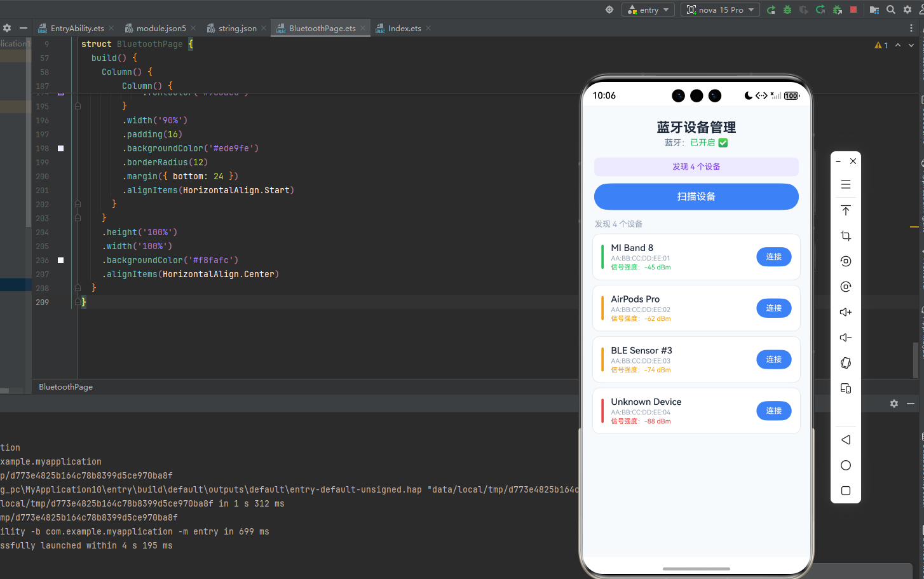Click the emulator screenshot crop icon
Viewport: 924px width, 579px height.
[x=846, y=236]
